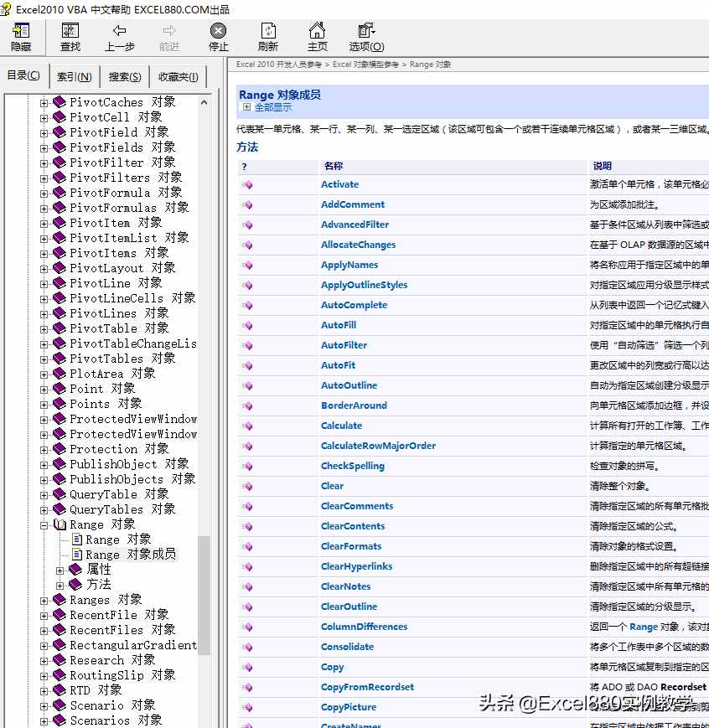Click the method icon in Consolidate row

[x=247, y=647]
